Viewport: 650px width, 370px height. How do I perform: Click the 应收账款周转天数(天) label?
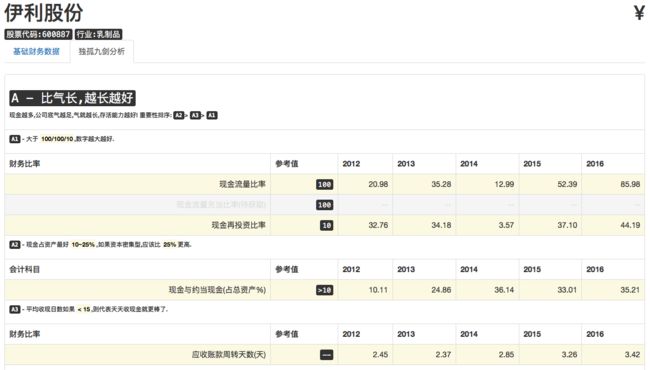pos(228,354)
